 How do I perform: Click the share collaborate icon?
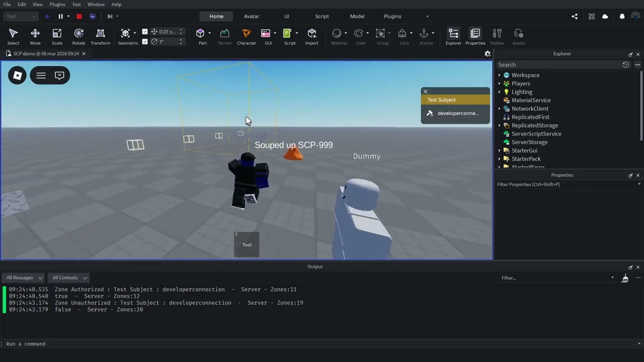click(x=575, y=17)
